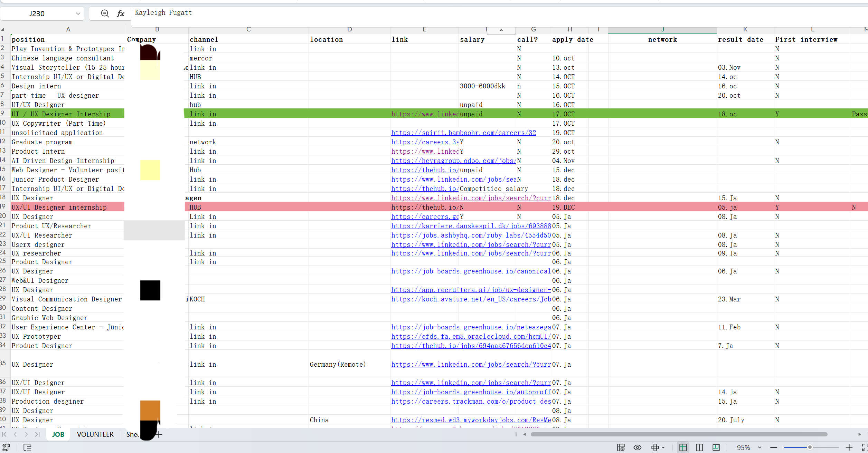Image resolution: width=868 pixels, height=453 pixels.
Task: Jump to the first sheet tab arrow
Action: (4, 434)
